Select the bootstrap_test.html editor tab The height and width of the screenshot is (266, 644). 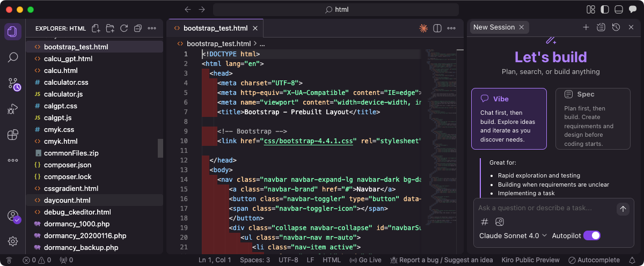click(215, 28)
